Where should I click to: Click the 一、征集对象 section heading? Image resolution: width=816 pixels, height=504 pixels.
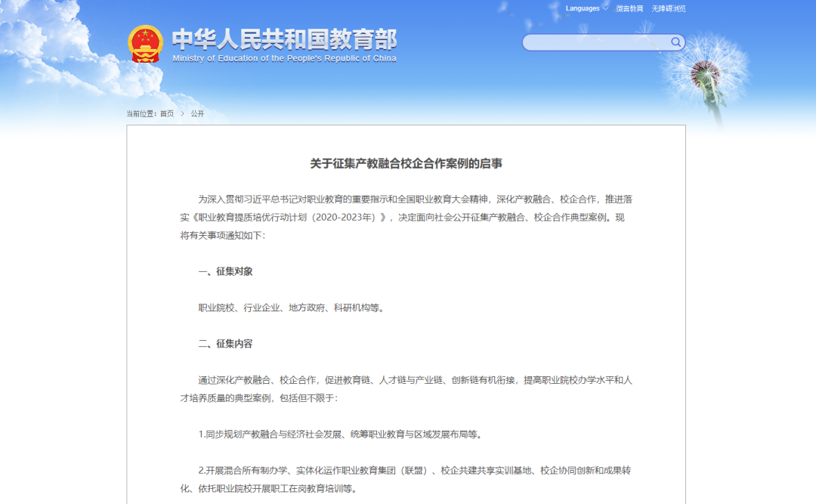coord(225,271)
